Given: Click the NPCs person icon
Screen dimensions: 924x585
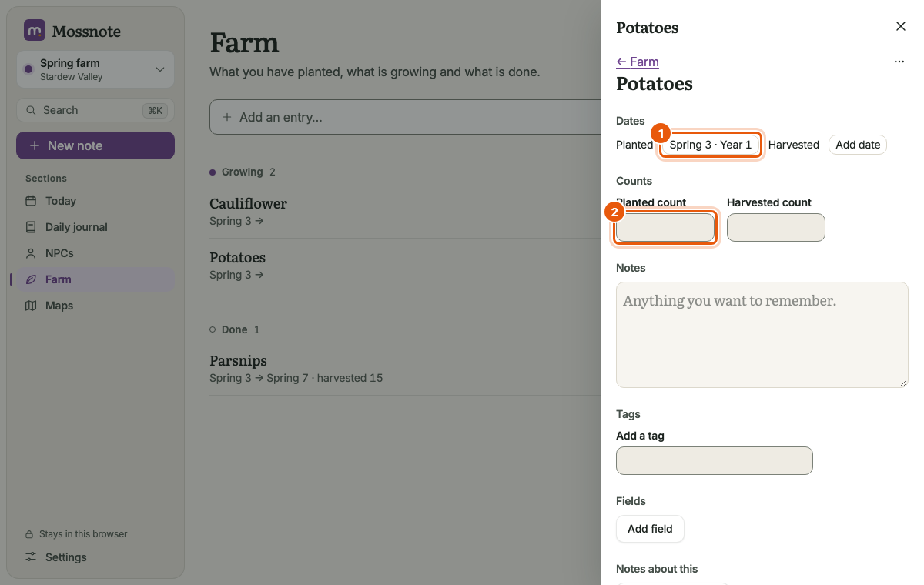Looking at the screenshot, I should click(x=31, y=253).
